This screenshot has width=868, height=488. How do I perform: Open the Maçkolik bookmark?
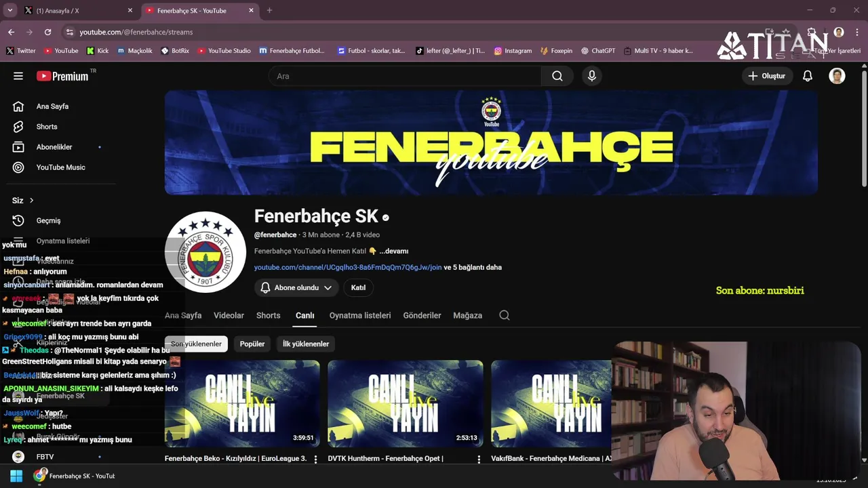click(x=135, y=51)
